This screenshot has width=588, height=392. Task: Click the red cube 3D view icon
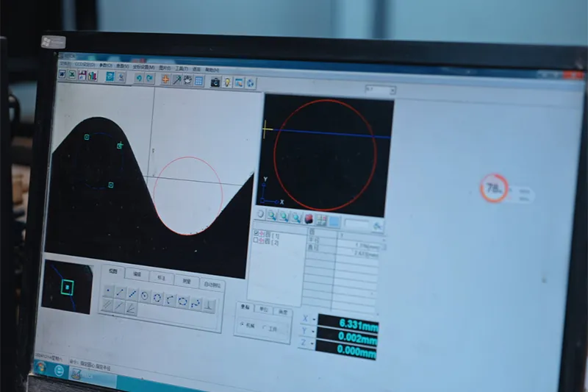(309, 218)
